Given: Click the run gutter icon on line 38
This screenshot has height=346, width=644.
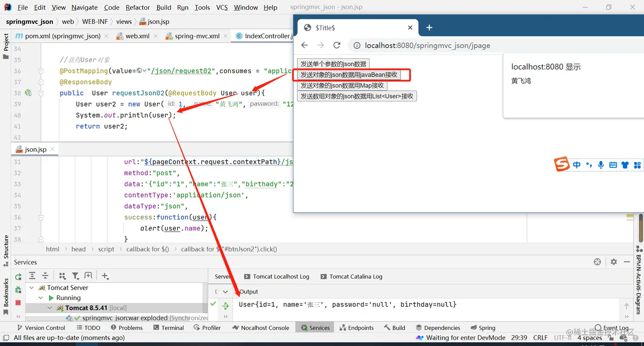Looking at the screenshot, I should point(28,93).
